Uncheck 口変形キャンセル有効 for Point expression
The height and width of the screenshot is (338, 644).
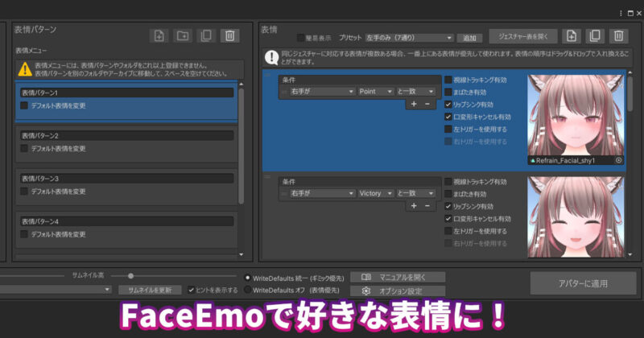[x=448, y=117]
